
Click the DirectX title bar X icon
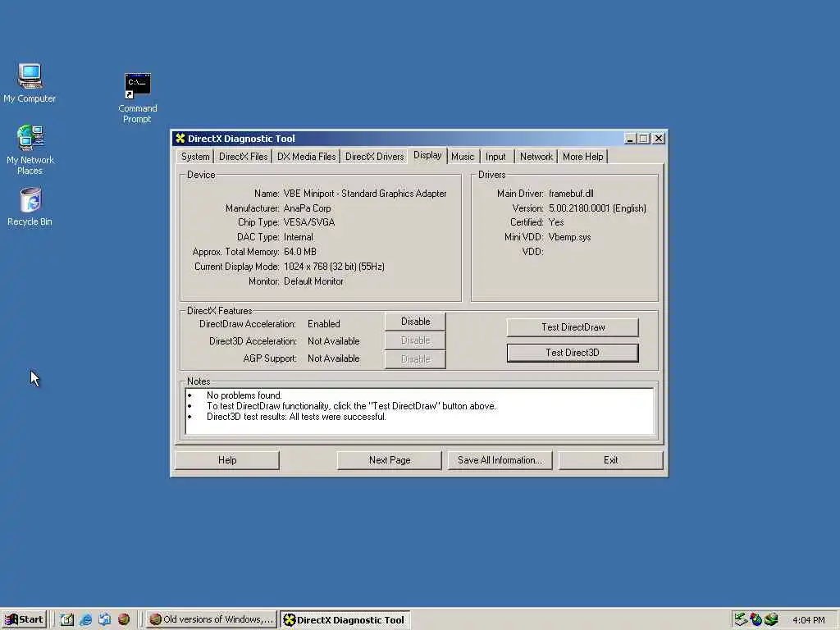pyautogui.click(x=180, y=138)
